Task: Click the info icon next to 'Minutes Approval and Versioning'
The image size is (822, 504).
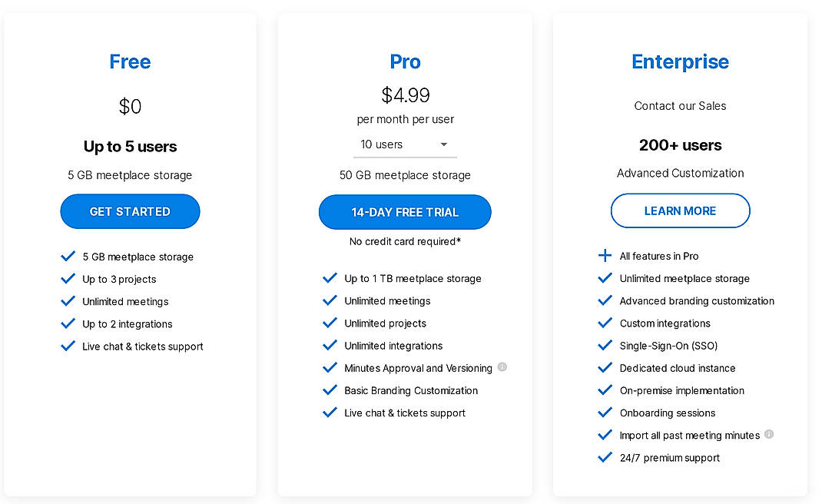Action: point(502,368)
